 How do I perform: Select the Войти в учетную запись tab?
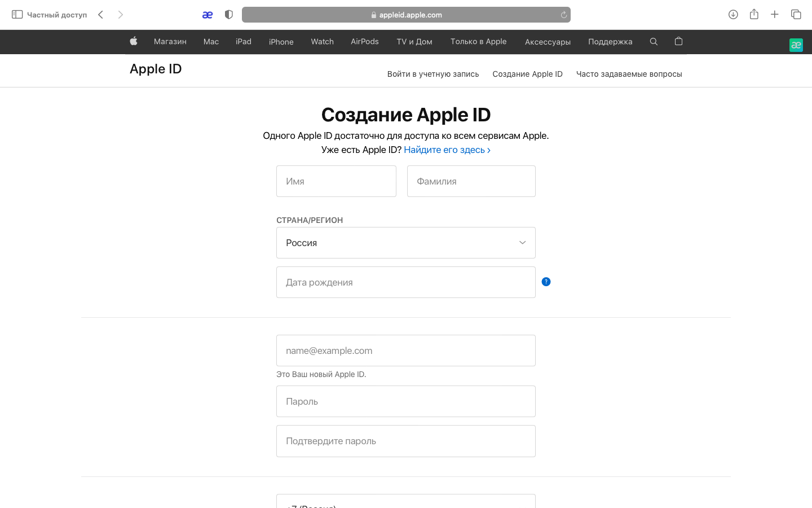[x=433, y=74]
